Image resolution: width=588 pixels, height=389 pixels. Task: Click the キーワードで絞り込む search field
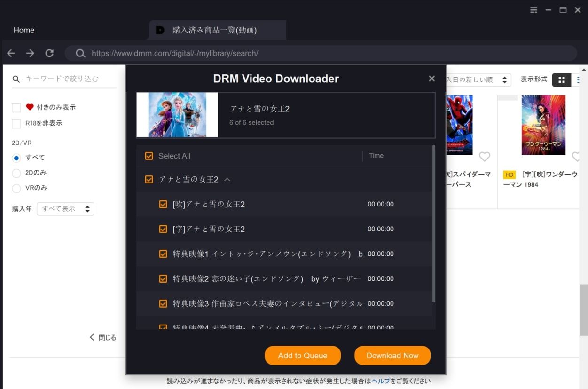(x=71, y=79)
